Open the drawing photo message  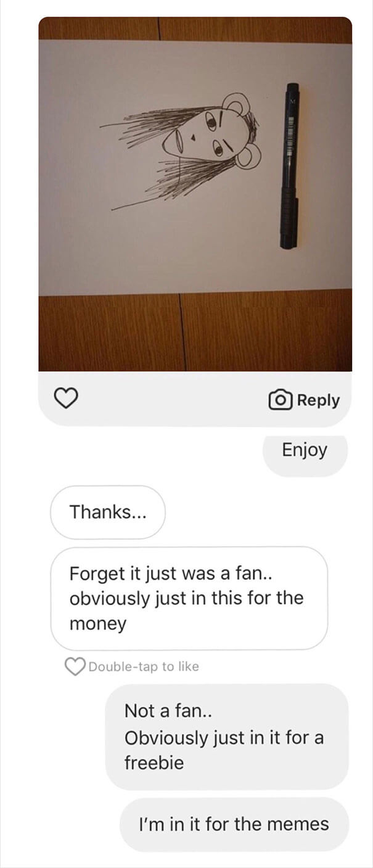coord(195,194)
